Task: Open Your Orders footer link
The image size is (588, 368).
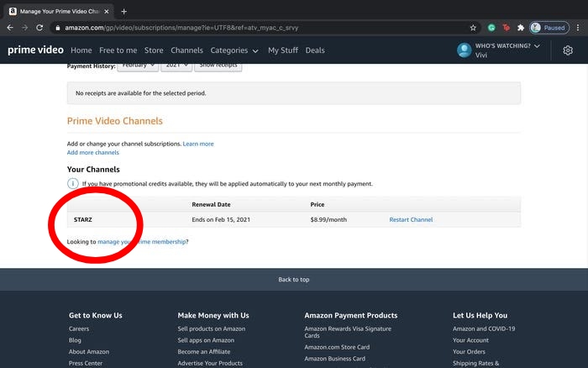Action: click(x=469, y=352)
